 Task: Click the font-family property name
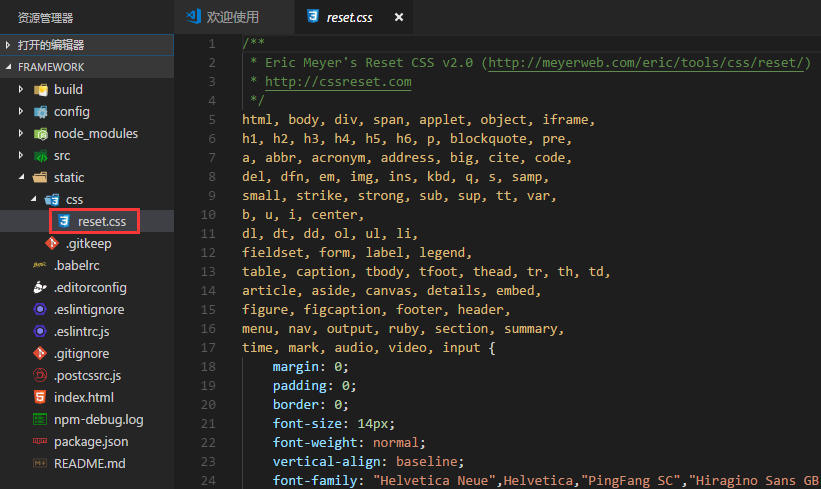tap(315, 481)
